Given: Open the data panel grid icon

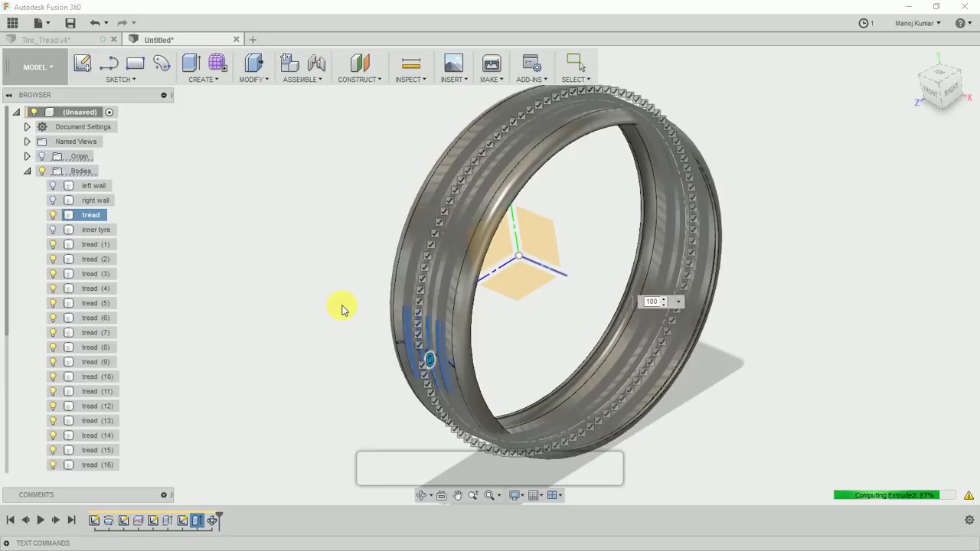Looking at the screenshot, I should (12, 23).
